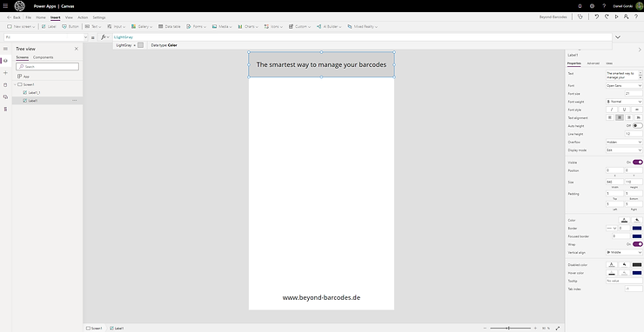Open the Data sources icon in left rail
Screen dimensions: 644x332
point(5,85)
